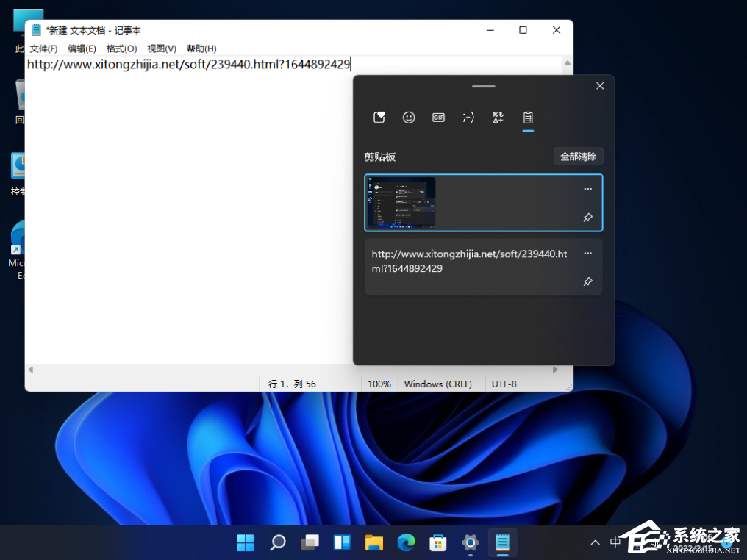The image size is (747, 560).
Task: Close the clipboard panel
Action: (600, 86)
